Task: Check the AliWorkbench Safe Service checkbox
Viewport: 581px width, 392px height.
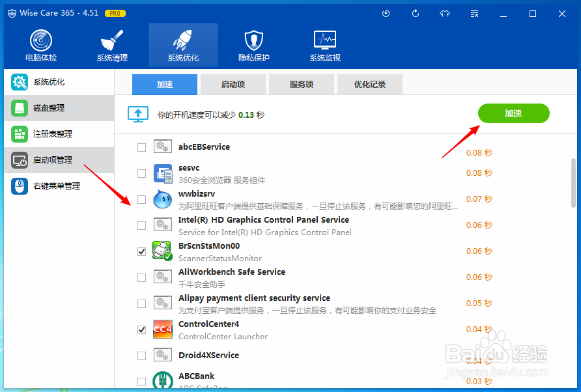Action: (141, 277)
